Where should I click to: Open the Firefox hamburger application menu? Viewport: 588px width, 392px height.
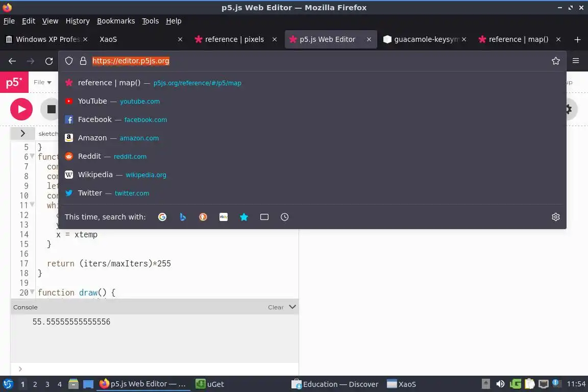[576, 61]
